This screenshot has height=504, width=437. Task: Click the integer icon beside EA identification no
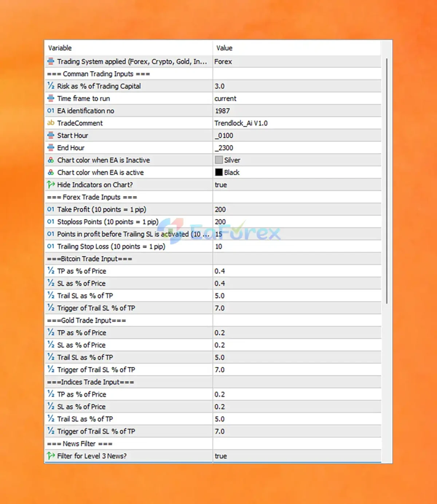(51, 111)
